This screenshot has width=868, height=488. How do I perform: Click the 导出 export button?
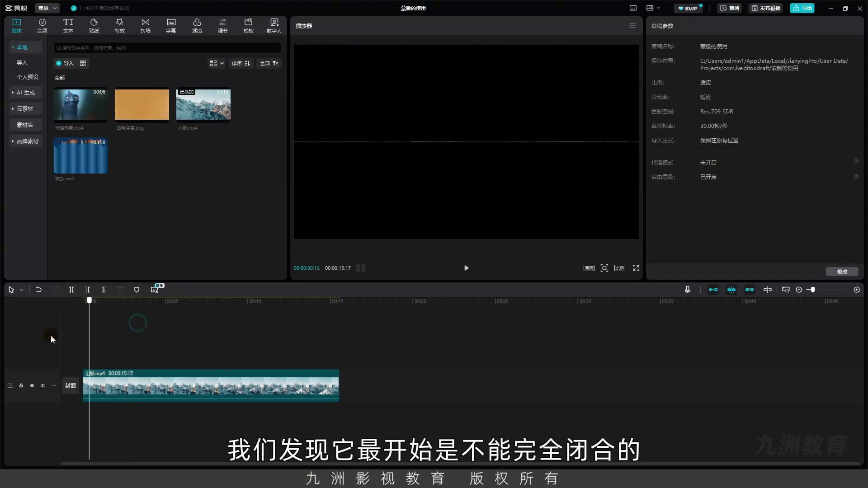pos(802,8)
